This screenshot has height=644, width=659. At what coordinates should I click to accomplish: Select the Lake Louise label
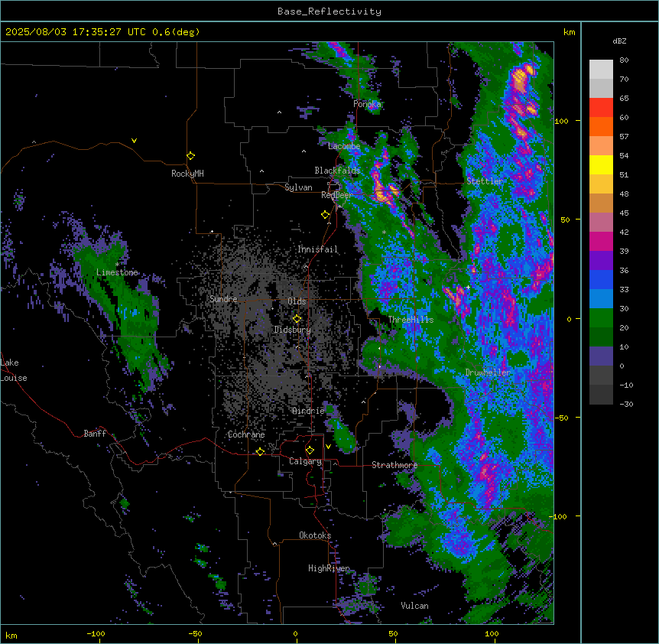(x=13, y=370)
